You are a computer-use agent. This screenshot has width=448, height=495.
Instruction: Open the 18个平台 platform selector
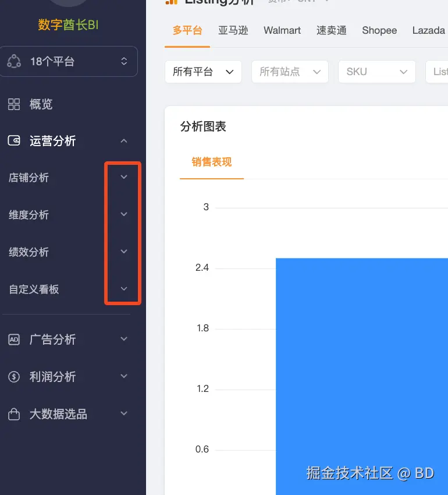69,61
